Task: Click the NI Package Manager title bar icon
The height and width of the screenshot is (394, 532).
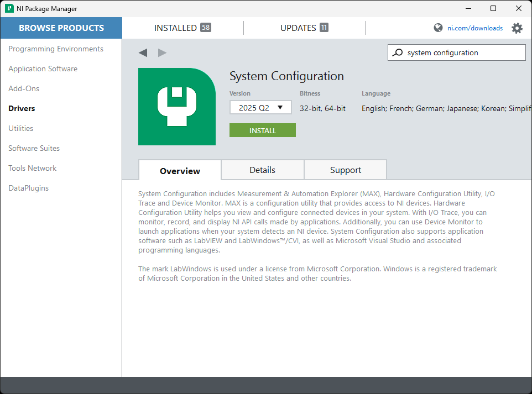Action: click(9, 8)
